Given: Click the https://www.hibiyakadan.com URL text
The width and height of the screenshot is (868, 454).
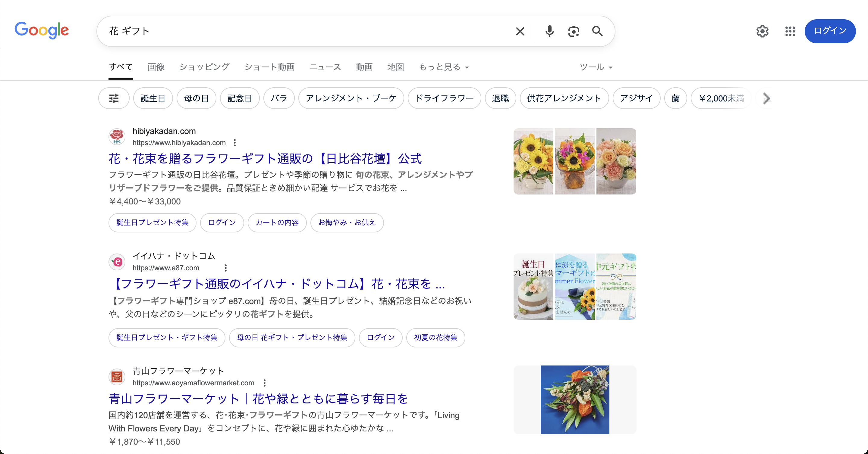Looking at the screenshot, I should (179, 143).
